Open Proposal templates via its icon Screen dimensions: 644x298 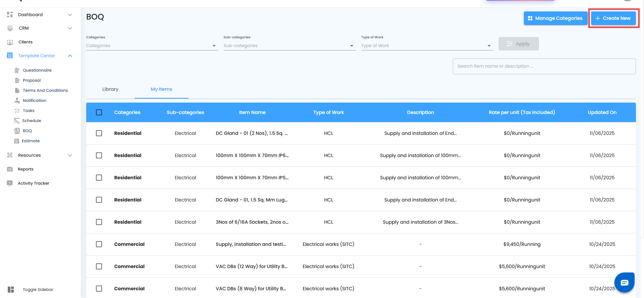click(17, 80)
